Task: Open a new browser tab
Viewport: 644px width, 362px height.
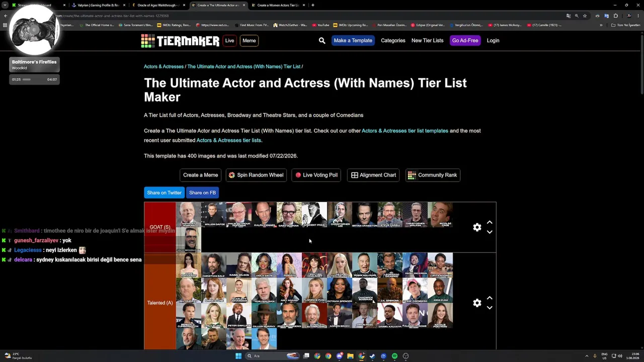Action: 313,5
